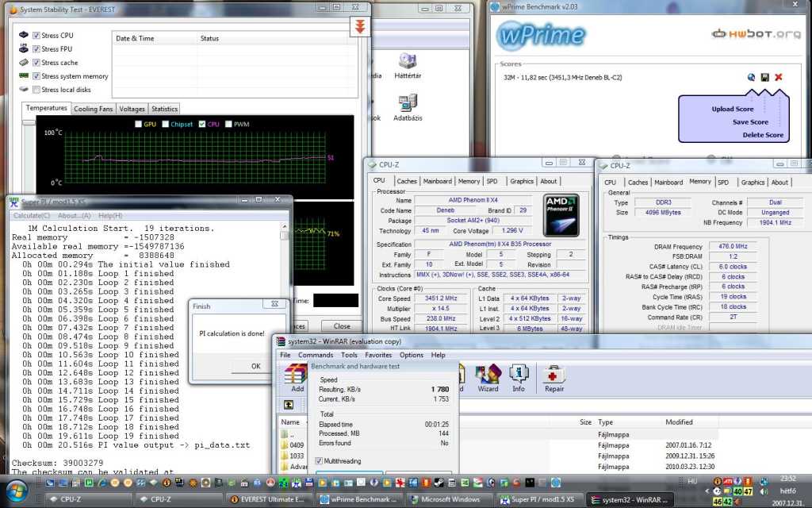The width and height of the screenshot is (812, 508).
Task: Open Graphics tab in left CPU-Z window
Action: coord(522,182)
